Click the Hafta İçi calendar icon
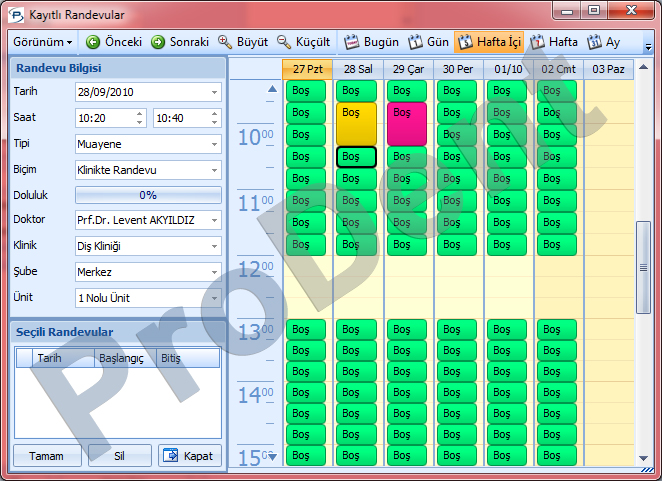This screenshot has width=662, height=481. [x=465, y=42]
